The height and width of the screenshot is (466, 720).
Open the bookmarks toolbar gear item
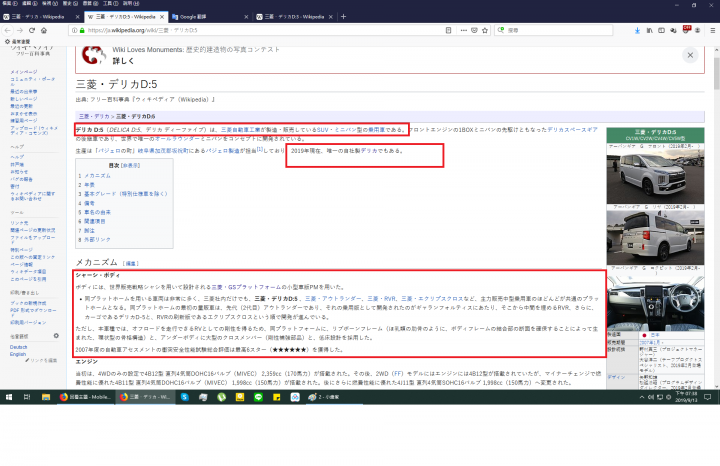17,41
